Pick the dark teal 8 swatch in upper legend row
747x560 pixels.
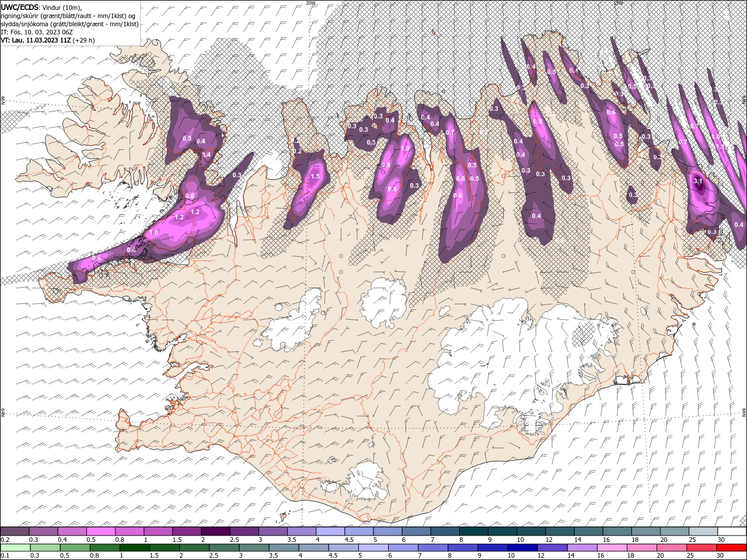474,531
